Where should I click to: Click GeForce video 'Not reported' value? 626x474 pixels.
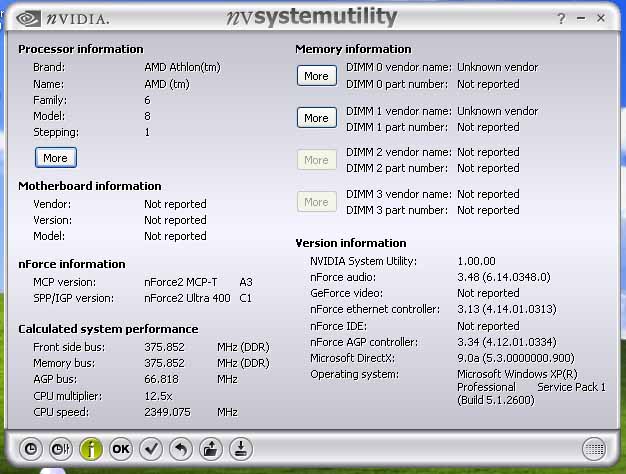click(488, 293)
